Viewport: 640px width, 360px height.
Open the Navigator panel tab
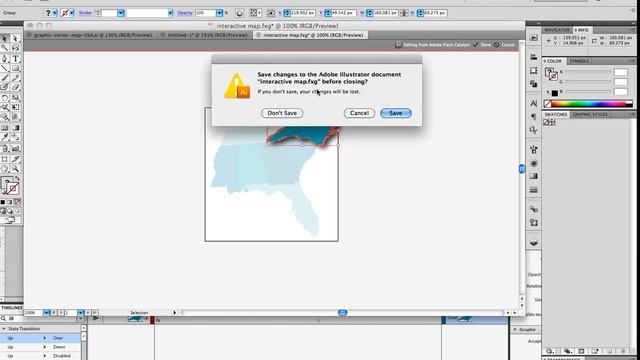click(557, 30)
